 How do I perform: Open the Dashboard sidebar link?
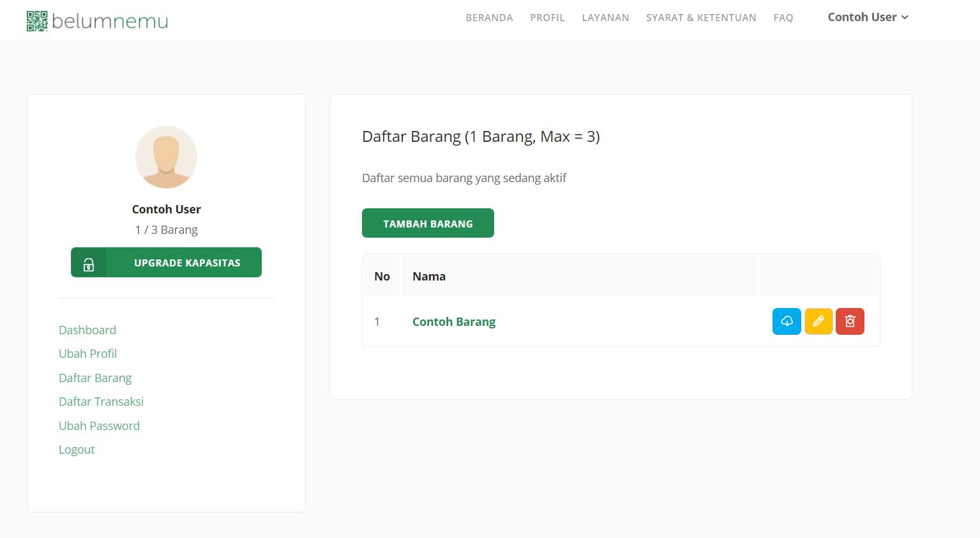point(87,330)
